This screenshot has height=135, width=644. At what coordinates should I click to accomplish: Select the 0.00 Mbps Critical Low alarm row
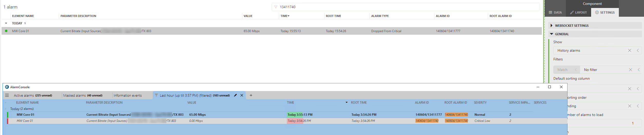point(287,121)
